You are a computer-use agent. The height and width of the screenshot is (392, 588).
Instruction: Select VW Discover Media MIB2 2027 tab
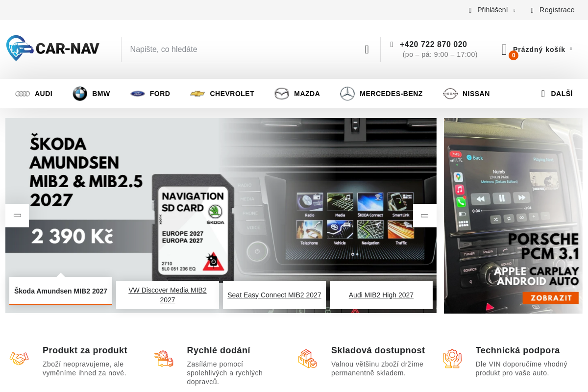coord(168,295)
